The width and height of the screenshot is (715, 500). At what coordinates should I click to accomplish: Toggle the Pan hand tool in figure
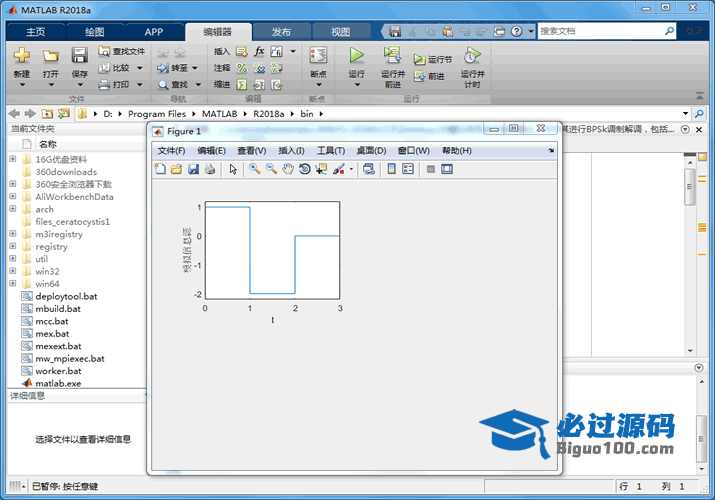(288, 169)
